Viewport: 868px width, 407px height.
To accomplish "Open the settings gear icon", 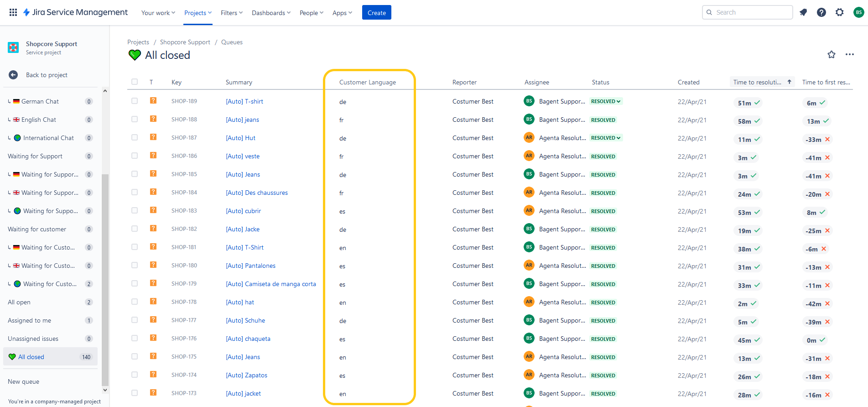I will click(840, 12).
